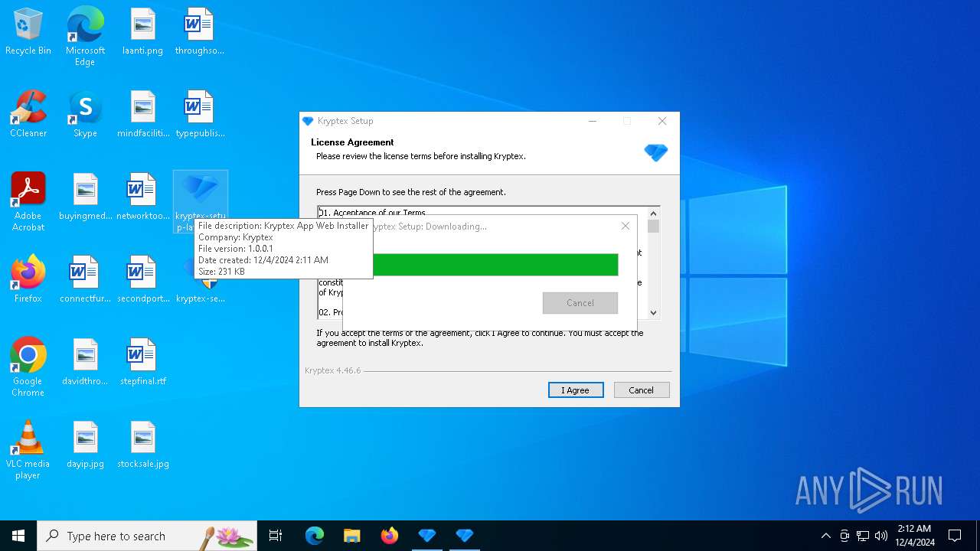Click license agreement scrollbar down arrow
The height and width of the screenshot is (551, 980).
pyautogui.click(x=654, y=312)
